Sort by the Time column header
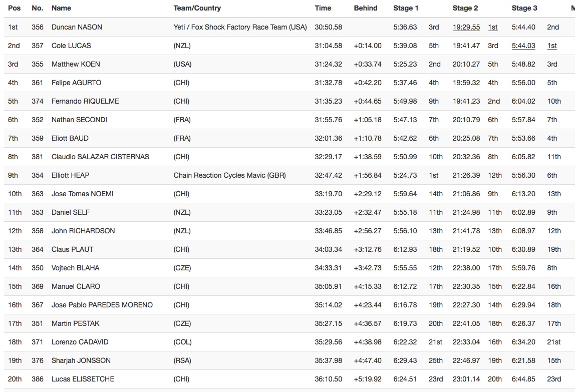Image resolution: width=581 pixels, height=392 pixels. [323, 8]
